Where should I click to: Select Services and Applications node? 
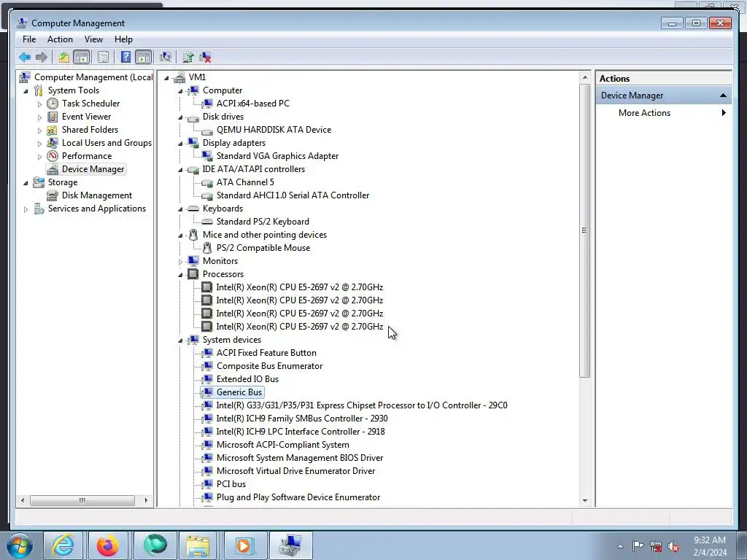[x=97, y=209]
